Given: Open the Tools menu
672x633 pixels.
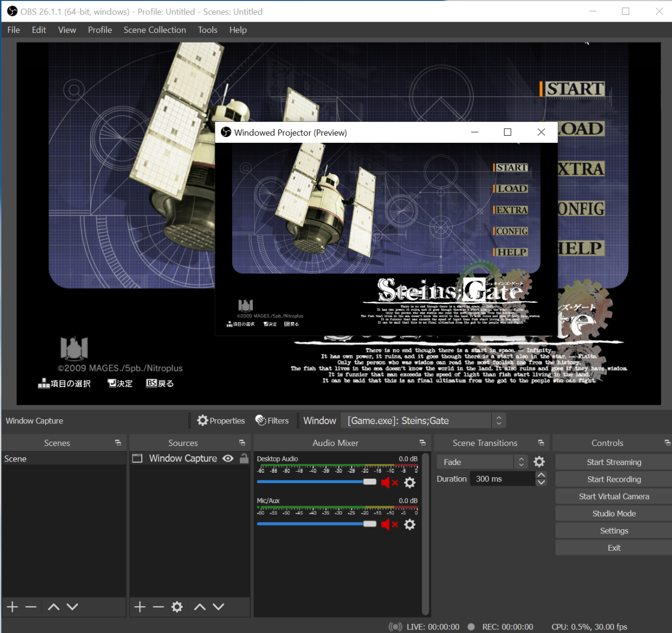Looking at the screenshot, I should pos(208,30).
